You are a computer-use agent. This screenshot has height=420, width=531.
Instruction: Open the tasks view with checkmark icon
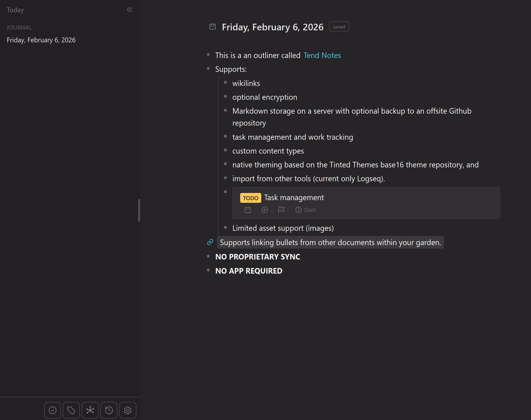click(x=52, y=410)
